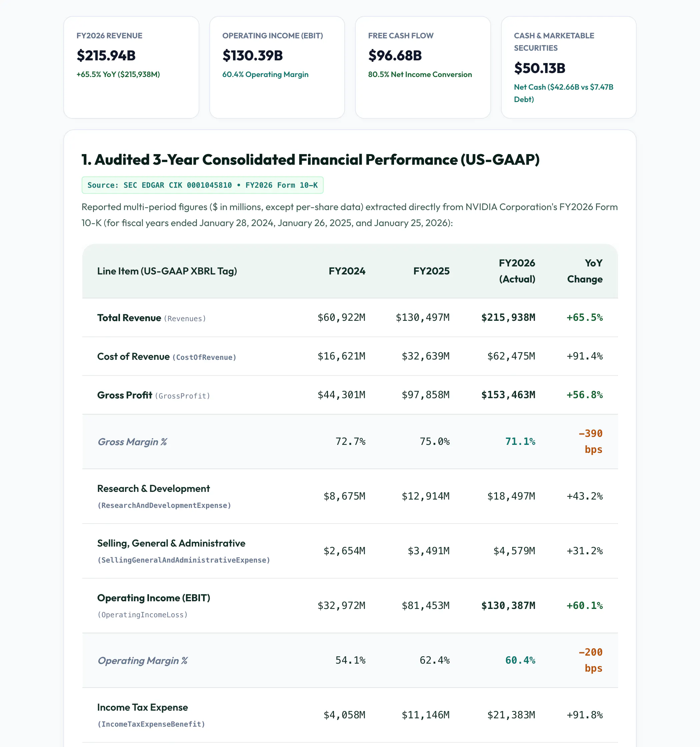Image resolution: width=700 pixels, height=747 pixels.
Task: Click the YoY Change column header
Action: (585, 271)
